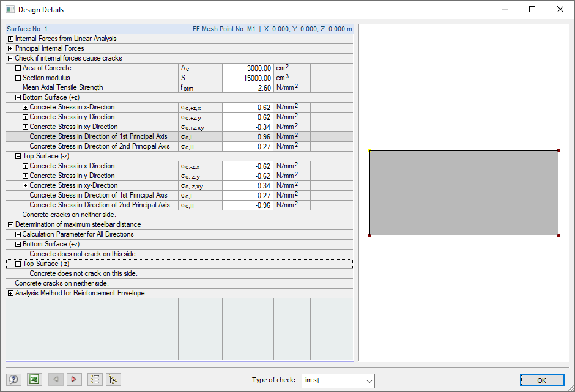Click the 15000.00 section modulus value
Viewport: 575px width, 392px height.
point(248,78)
